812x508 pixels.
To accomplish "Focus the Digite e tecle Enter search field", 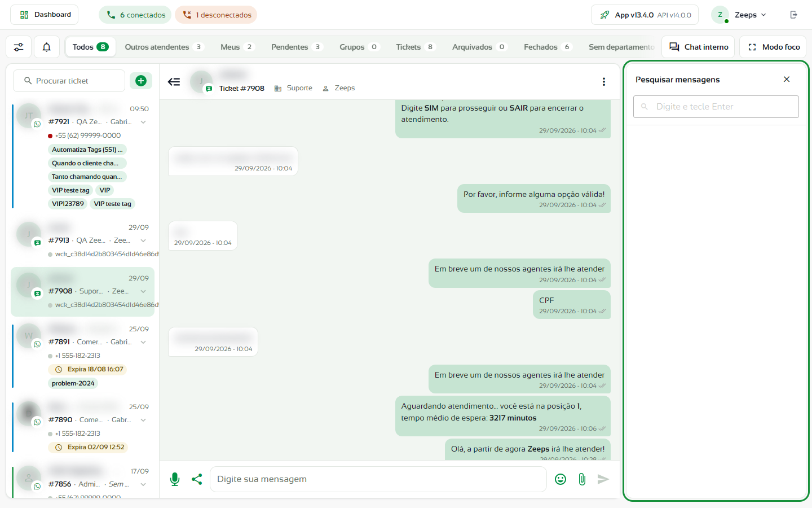I will click(x=716, y=107).
